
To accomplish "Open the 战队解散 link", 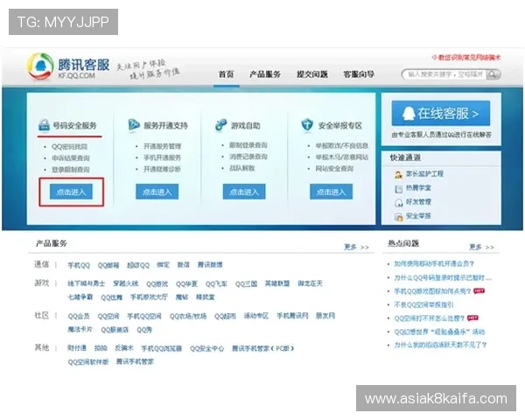I will pos(242,168).
